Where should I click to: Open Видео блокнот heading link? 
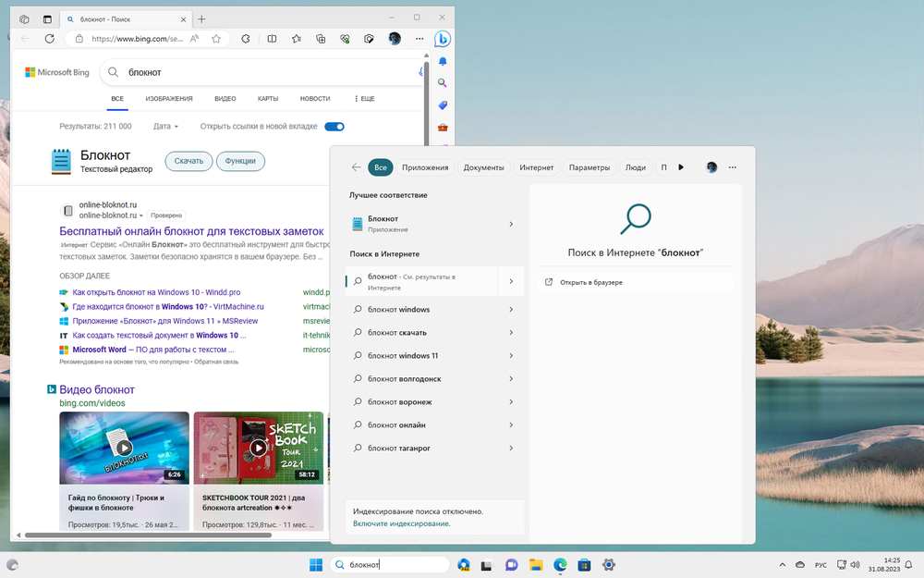point(97,390)
